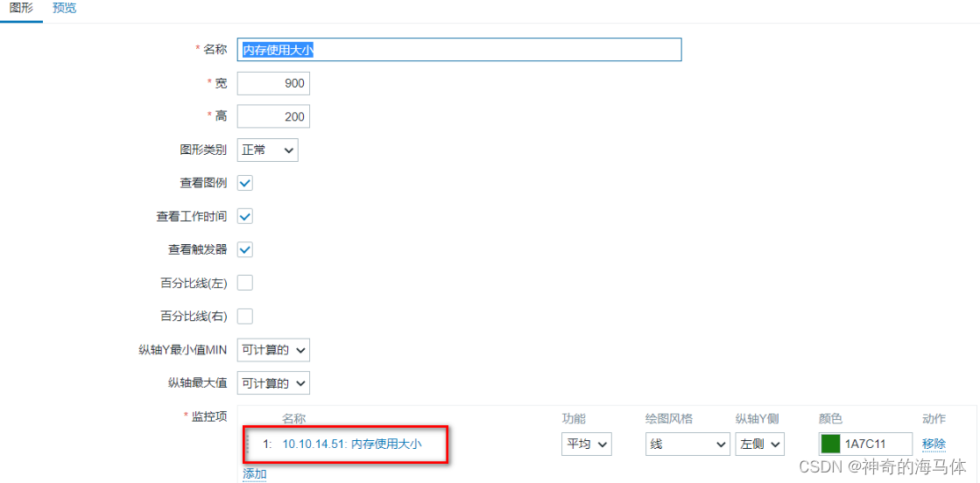This screenshot has width=980, height=483.
Task: Uncheck the 查看工作时间 checkbox
Action: [245, 217]
